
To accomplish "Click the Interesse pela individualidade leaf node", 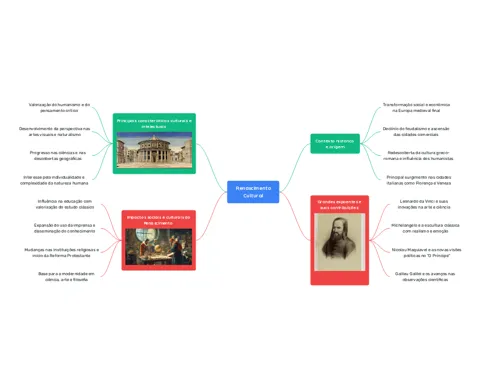I will tap(54, 180).
